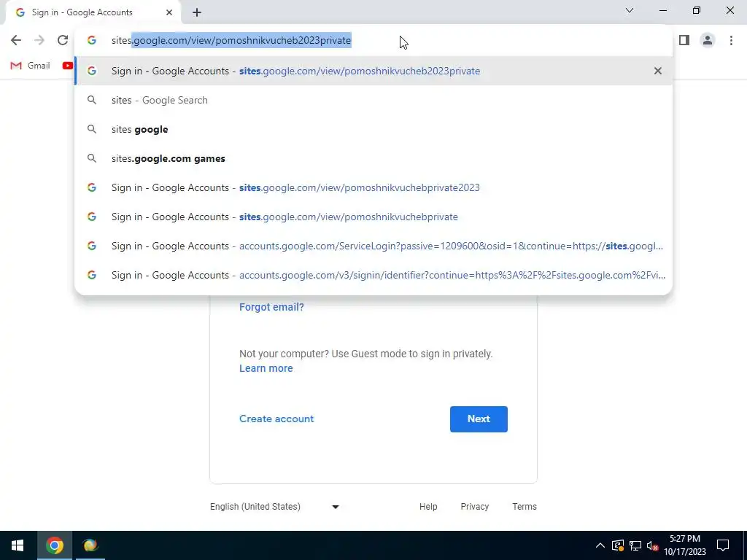The height and width of the screenshot is (560, 747).
Task: Open the English (United States) language dropdown
Action: coord(274,507)
